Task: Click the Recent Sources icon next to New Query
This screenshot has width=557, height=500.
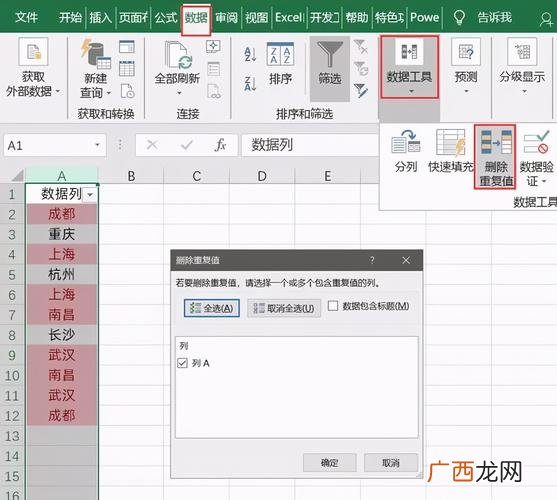Action: pos(127,91)
